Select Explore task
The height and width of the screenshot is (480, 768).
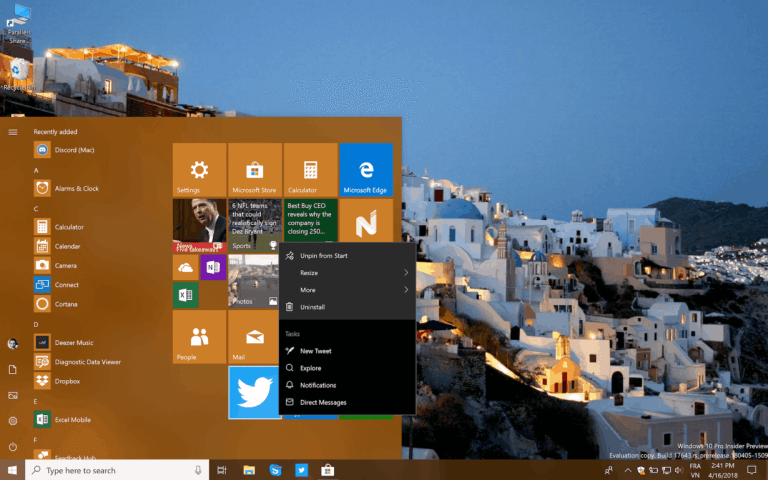pyautogui.click(x=347, y=368)
